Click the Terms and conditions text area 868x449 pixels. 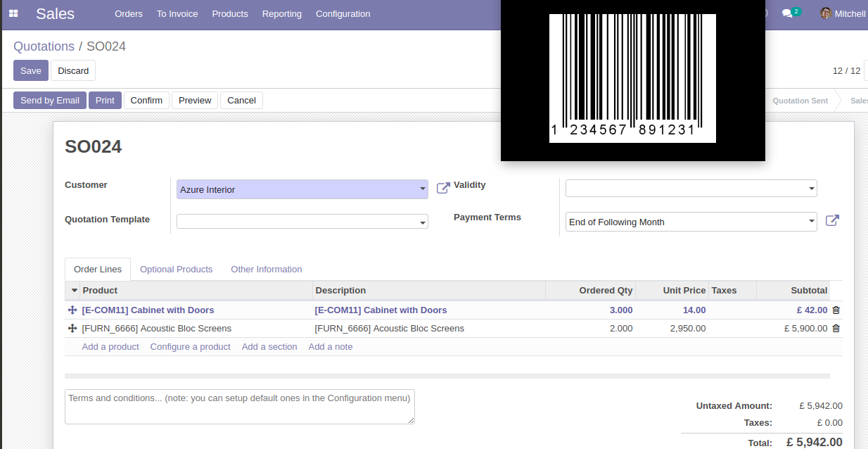[240, 407]
